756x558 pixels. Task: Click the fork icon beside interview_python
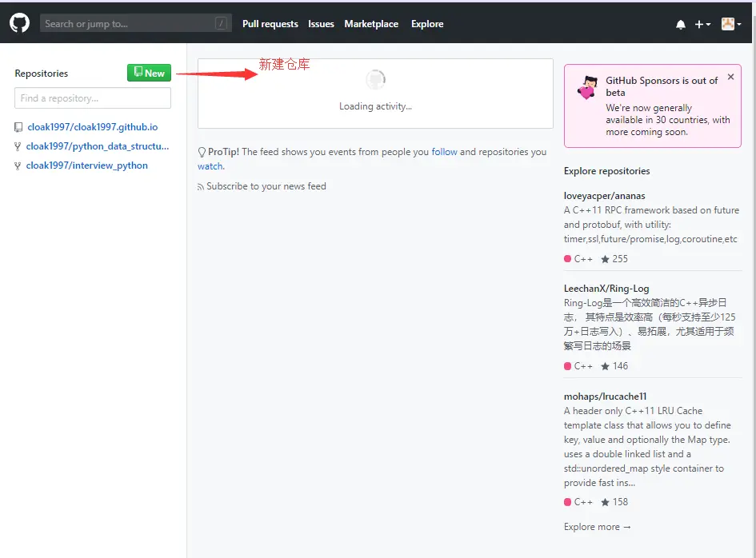click(18, 165)
